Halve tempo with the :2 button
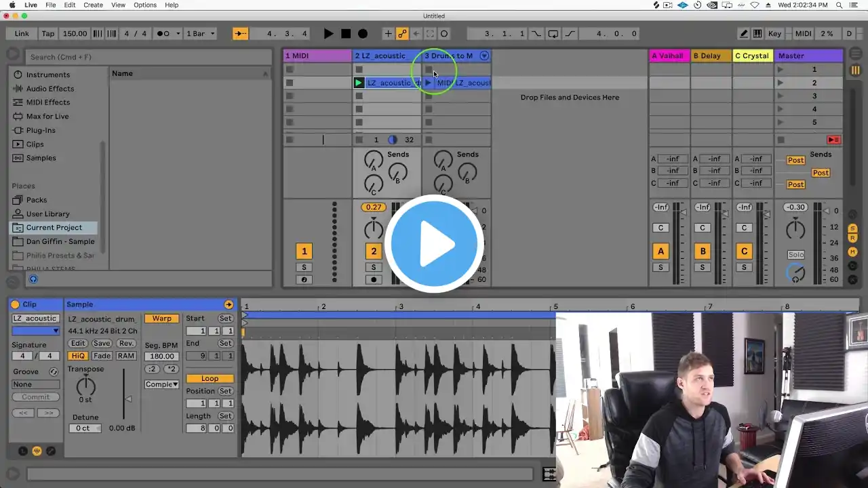868x488 pixels. (152, 369)
